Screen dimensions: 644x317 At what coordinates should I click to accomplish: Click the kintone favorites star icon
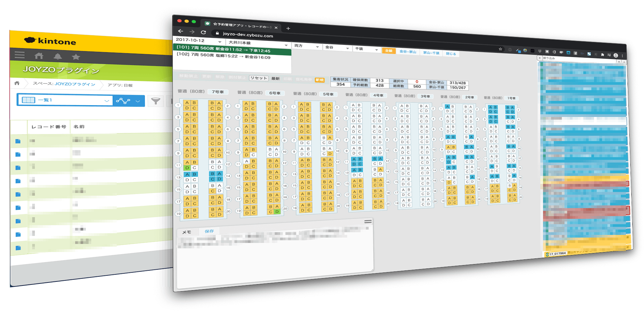[x=76, y=57]
